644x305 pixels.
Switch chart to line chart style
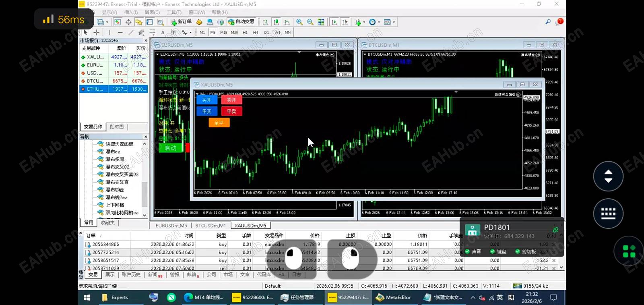point(287,22)
